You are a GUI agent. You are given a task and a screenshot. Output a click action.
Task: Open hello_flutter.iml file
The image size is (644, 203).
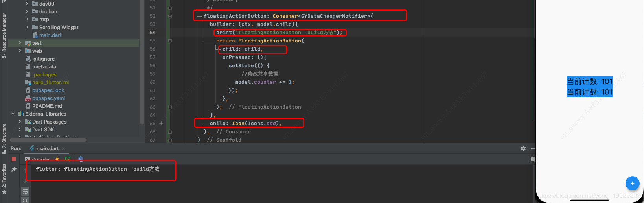[50, 82]
